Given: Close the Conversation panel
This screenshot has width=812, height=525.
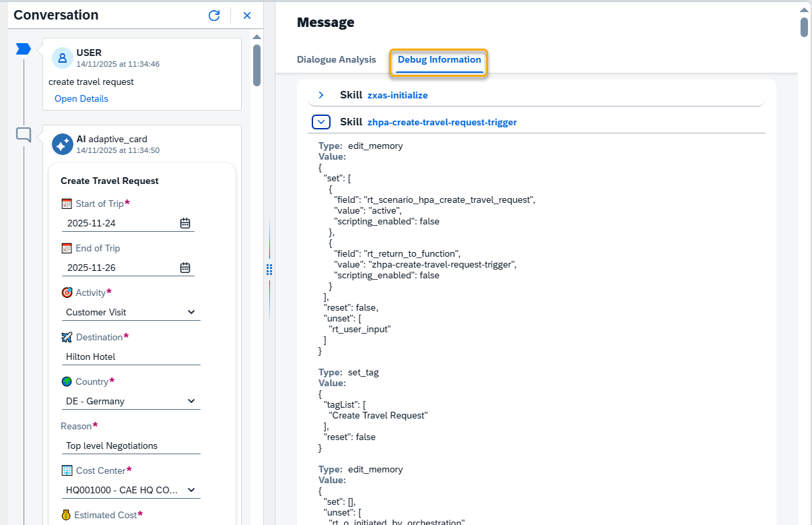Looking at the screenshot, I should click(247, 16).
